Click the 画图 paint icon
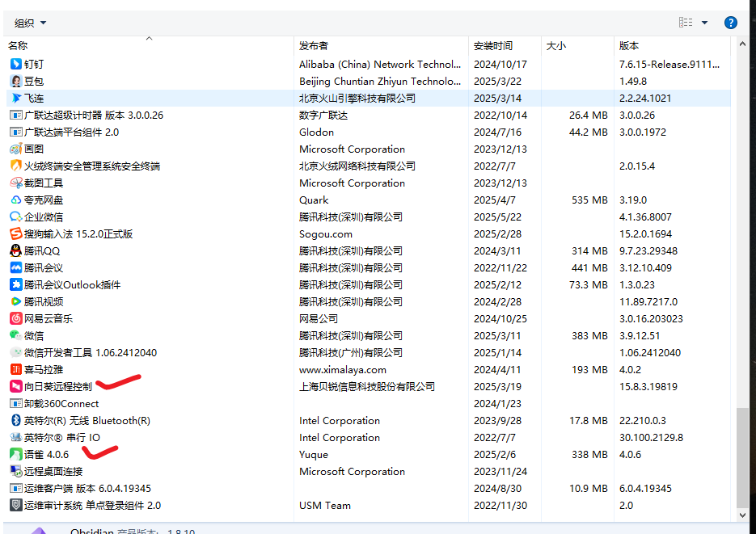This screenshot has height=534, width=756. [16, 149]
